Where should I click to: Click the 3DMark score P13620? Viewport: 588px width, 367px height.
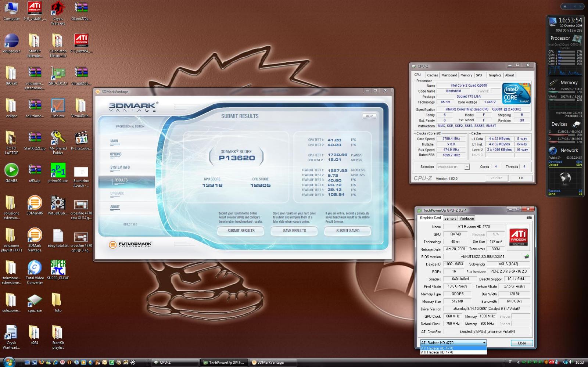point(237,158)
